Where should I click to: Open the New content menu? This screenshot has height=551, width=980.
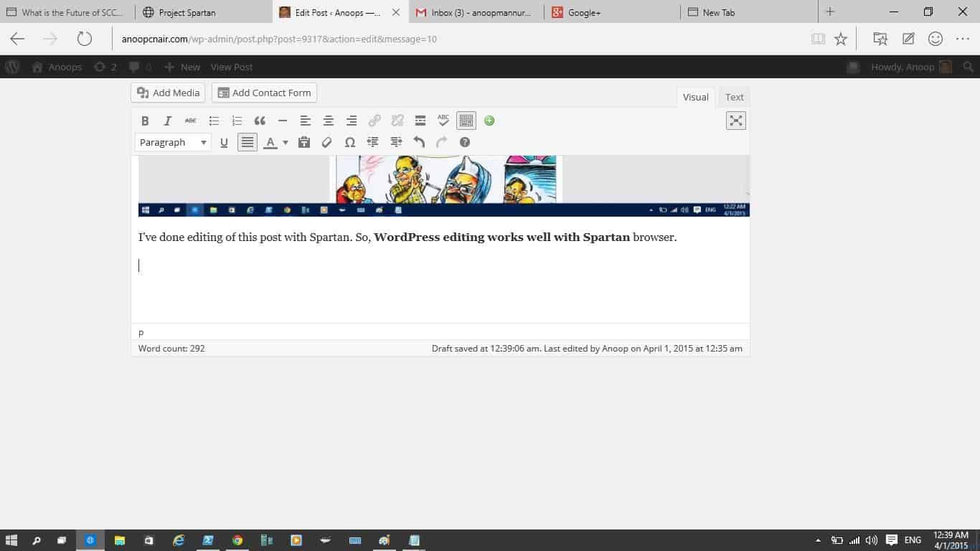point(182,67)
